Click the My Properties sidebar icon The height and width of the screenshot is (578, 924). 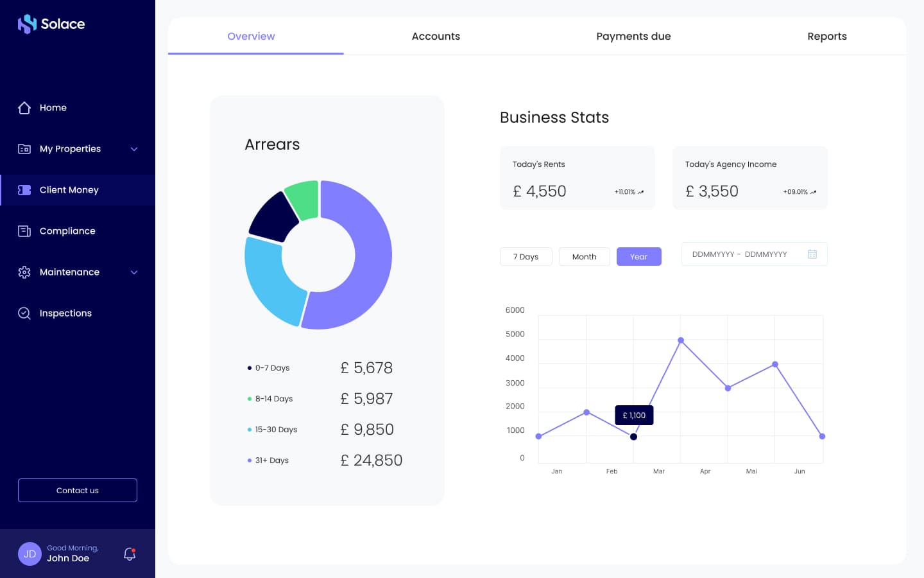tap(24, 149)
